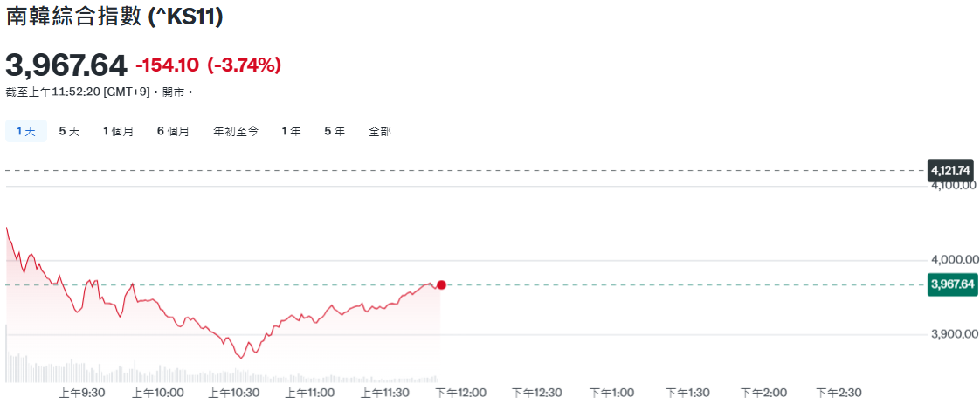Click the red -154.10 (-3.74%) change
Screen dimensions: 980x404
point(208,65)
